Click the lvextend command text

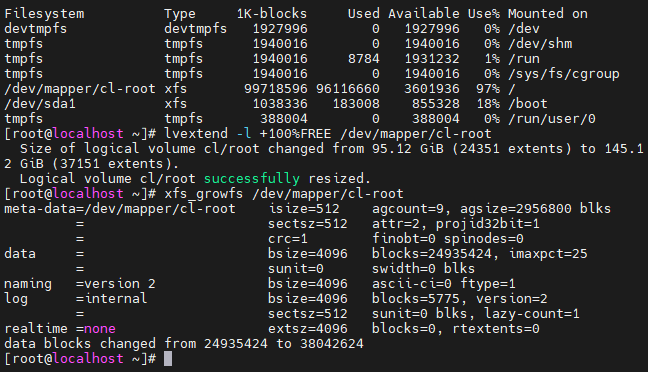328,134
